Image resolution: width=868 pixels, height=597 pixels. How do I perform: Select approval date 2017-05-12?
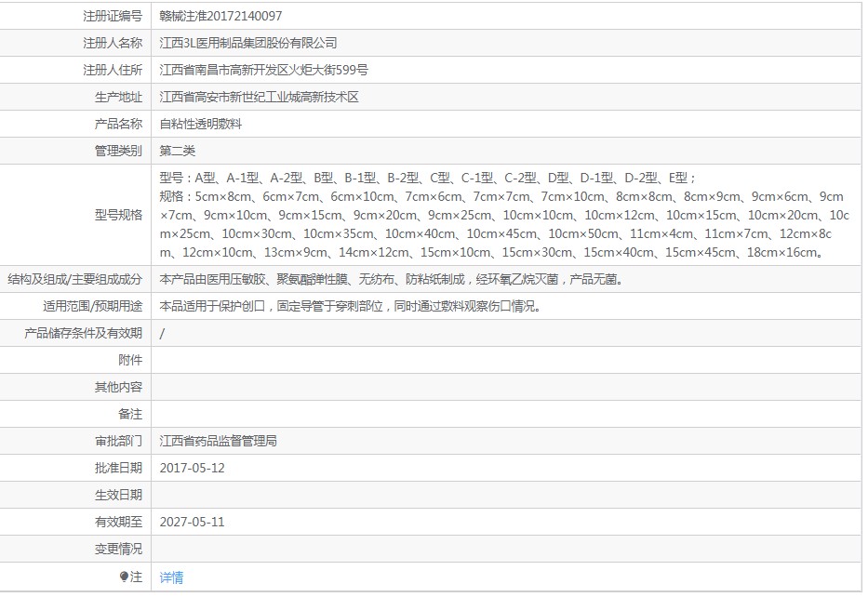tap(193, 468)
